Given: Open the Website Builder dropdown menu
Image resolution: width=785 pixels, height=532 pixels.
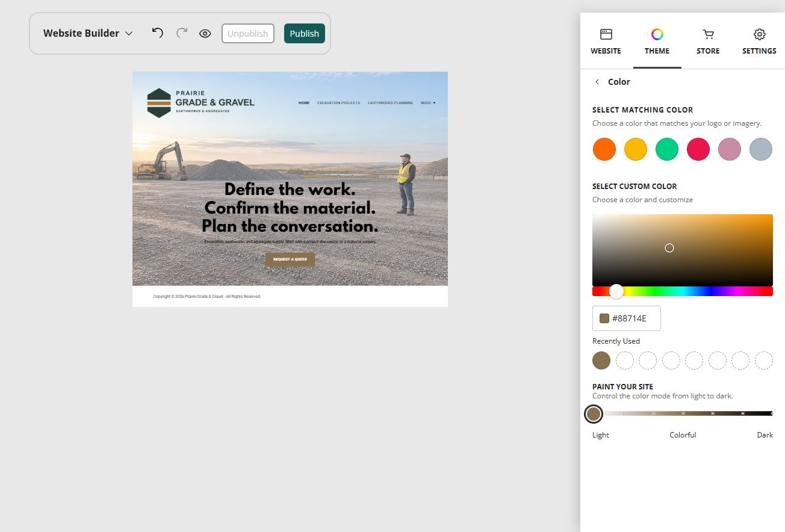Looking at the screenshot, I should 88,34.
